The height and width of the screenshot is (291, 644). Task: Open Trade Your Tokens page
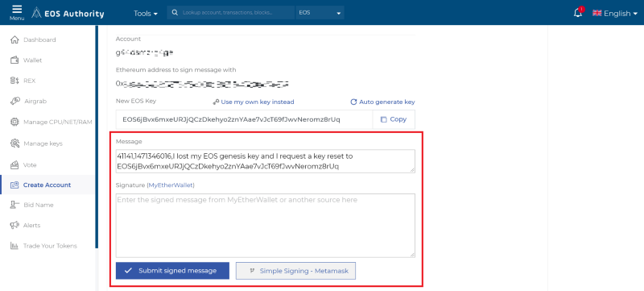[x=50, y=246]
